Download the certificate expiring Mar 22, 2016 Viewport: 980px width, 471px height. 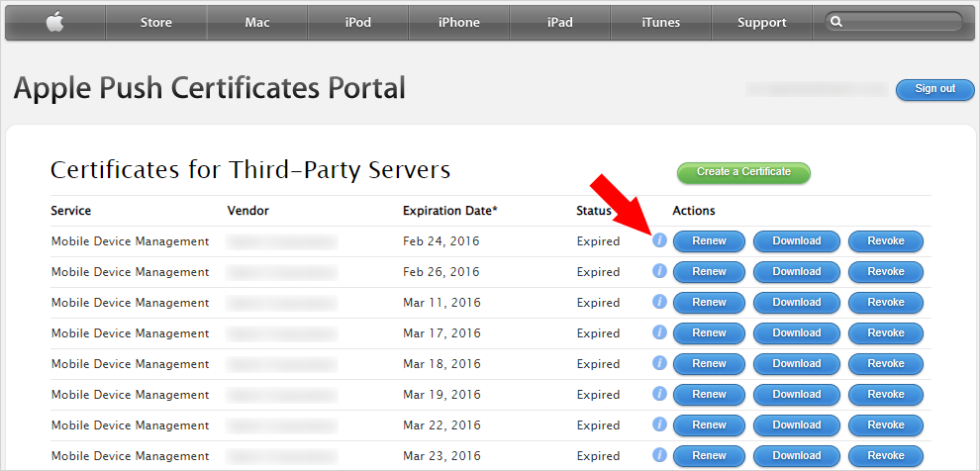click(797, 424)
